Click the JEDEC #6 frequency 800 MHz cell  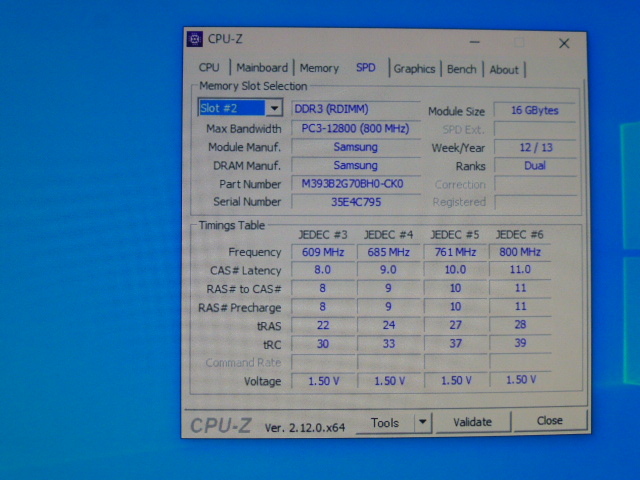519,252
